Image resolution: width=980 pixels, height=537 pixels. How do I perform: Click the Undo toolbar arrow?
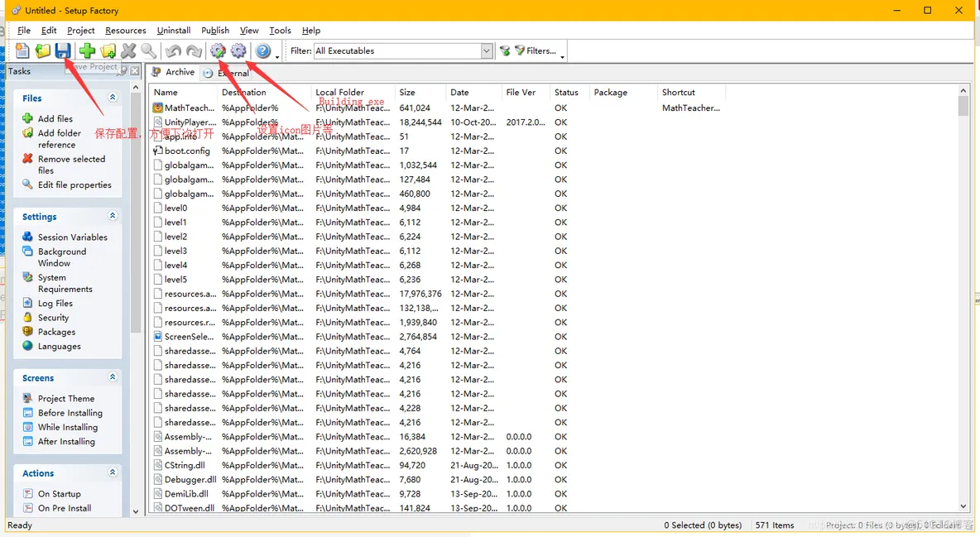pos(174,50)
